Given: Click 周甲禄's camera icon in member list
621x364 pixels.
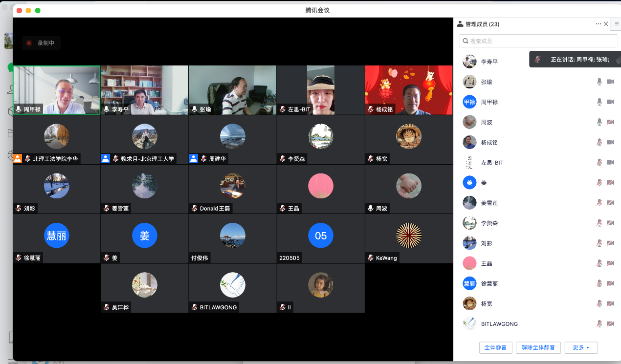Looking at the screenshot, I should pyautogui.click(x=610, y=102).
